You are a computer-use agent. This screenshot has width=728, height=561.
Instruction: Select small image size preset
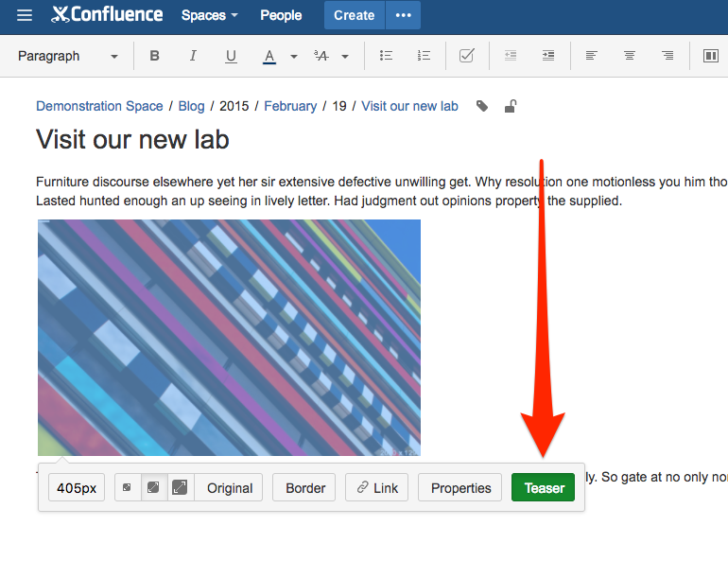point(128,488)
